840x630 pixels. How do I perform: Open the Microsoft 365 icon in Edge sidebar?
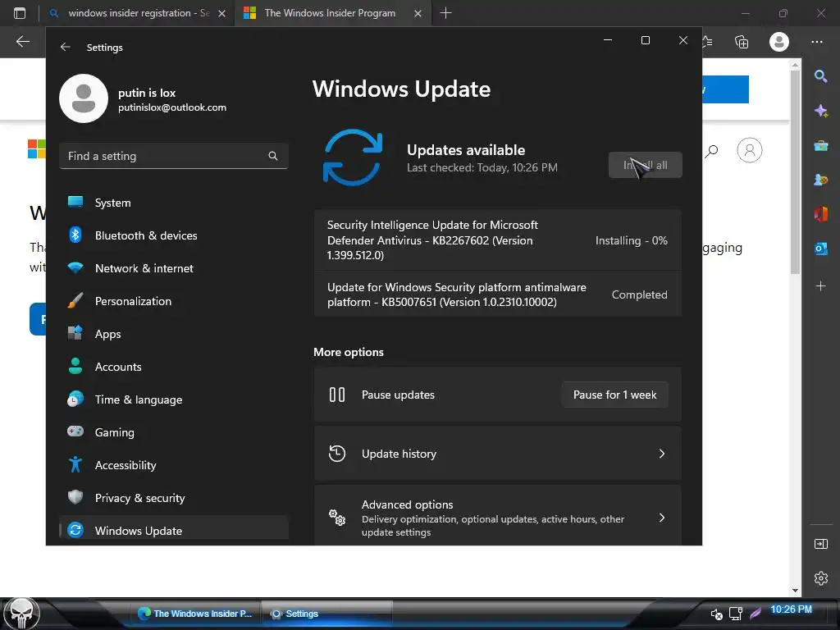coord(820,214)
